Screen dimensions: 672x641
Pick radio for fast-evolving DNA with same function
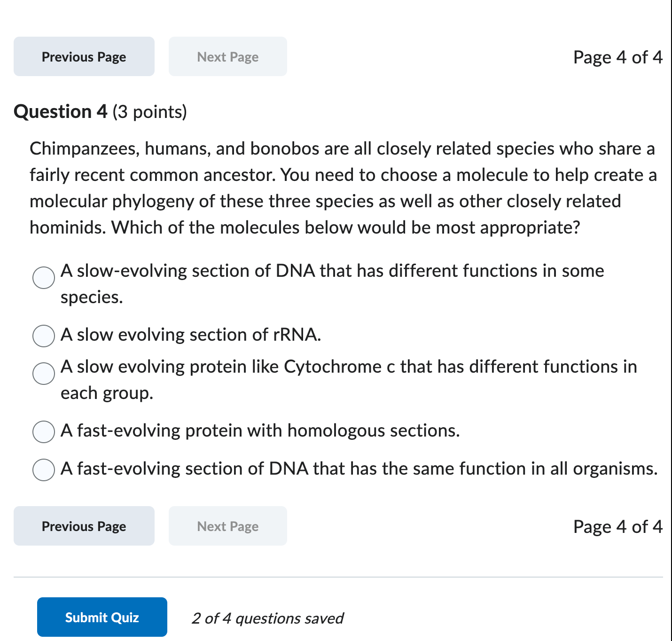pyautogui.click(x=44, y=470)
